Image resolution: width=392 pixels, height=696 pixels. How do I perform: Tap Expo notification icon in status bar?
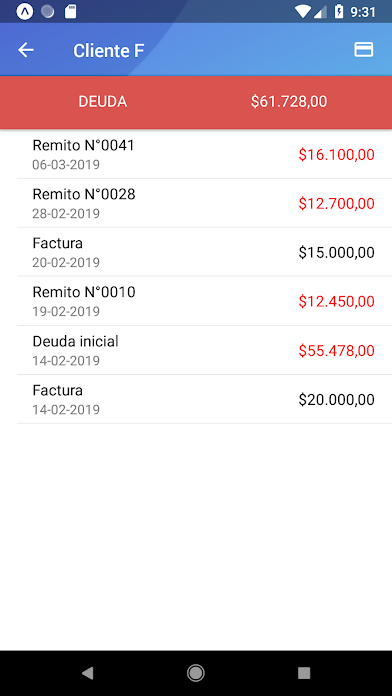(25, 12)
